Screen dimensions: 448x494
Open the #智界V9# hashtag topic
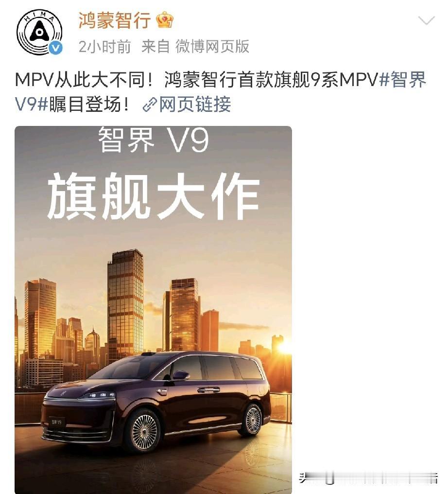tap(221, 92)
